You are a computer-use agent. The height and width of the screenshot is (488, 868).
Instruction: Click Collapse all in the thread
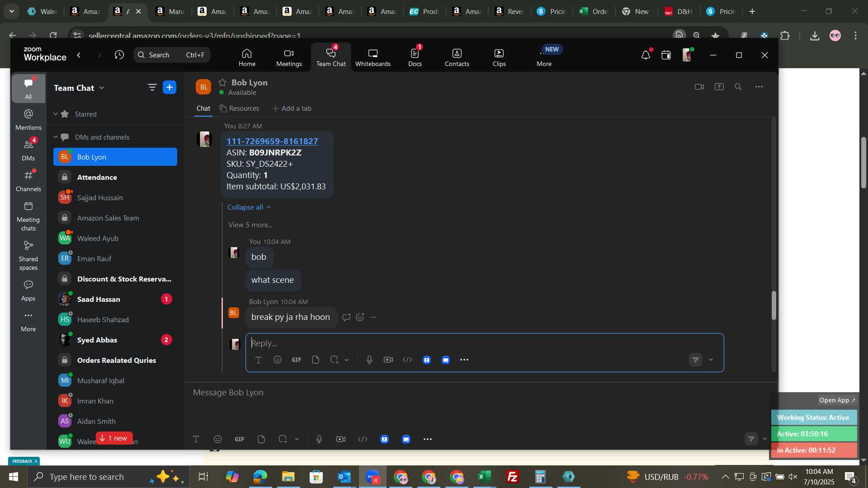click(249, 207)
